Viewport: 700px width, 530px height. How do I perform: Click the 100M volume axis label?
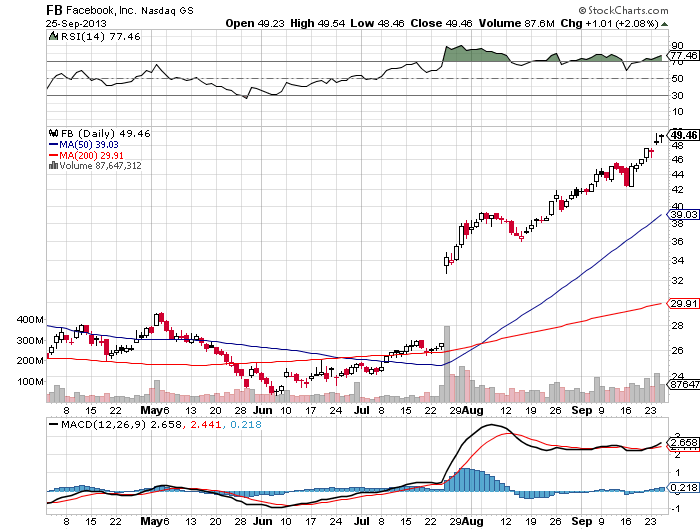click(30, 381)
